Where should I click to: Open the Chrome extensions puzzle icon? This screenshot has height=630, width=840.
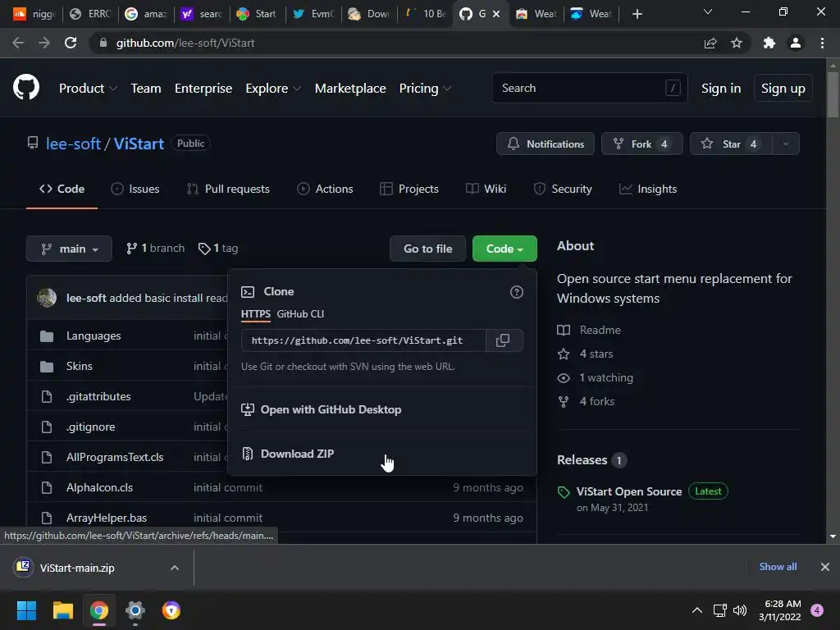click(769, 43)
